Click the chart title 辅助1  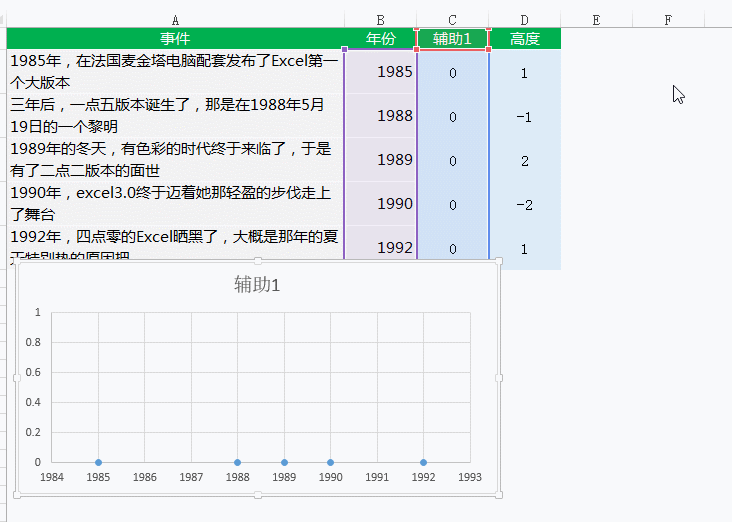(x=257, y=284)
